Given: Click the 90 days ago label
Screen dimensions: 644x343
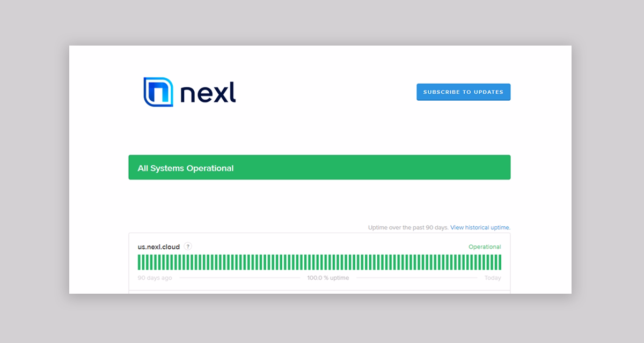Looking at the screenshot, I should point(155,278).
